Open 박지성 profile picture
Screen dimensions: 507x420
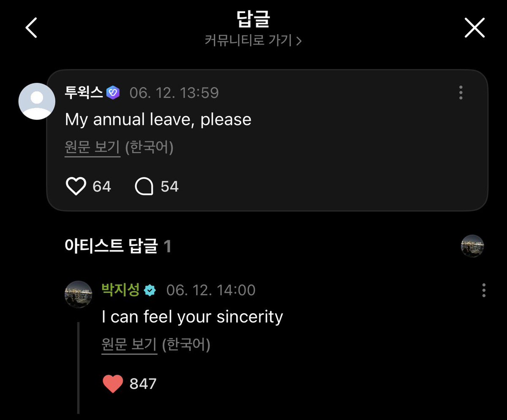[x=78, y=294]
